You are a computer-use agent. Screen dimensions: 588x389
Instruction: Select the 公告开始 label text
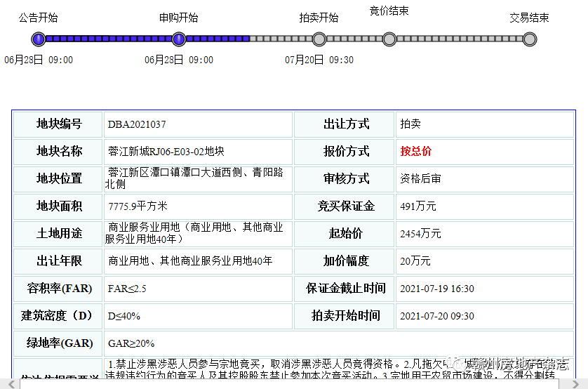tap(39, 18)
